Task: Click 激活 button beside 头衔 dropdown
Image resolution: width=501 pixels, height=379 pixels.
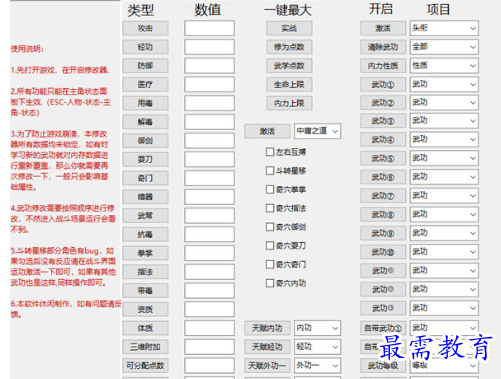Action: 383,28
